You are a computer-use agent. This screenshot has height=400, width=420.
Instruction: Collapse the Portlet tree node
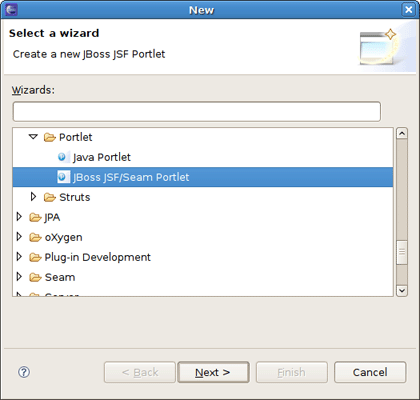point(33,137)
